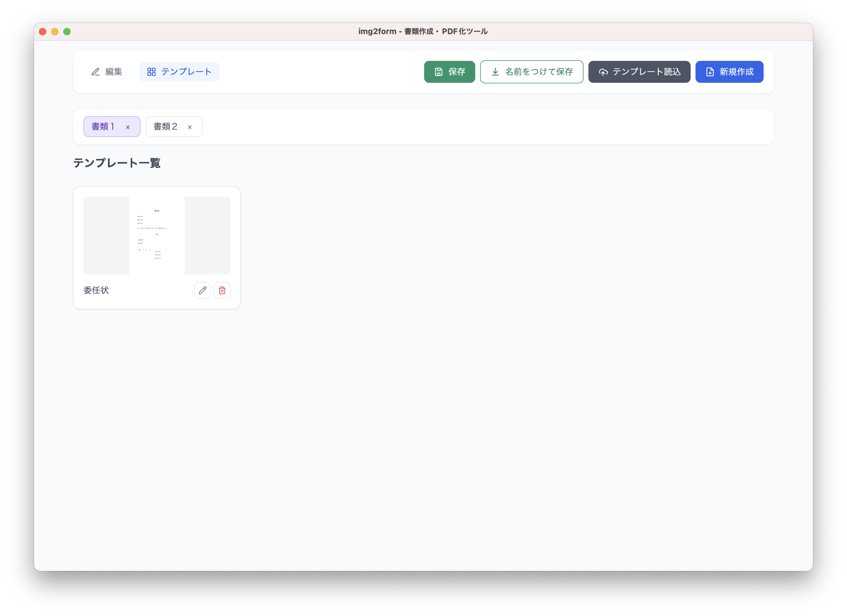This screenshot has width=847, height=616.
Task: Click the 保存 button label
Action: 456,72
